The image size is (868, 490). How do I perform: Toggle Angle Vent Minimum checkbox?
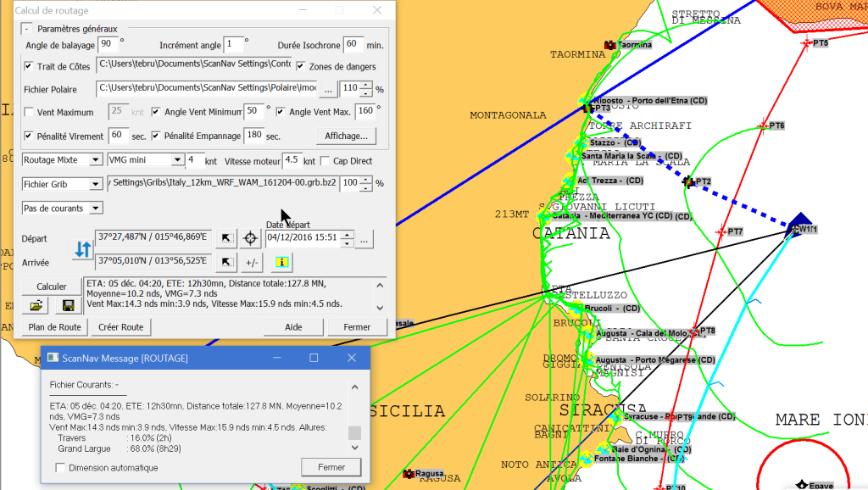[156, 112]
